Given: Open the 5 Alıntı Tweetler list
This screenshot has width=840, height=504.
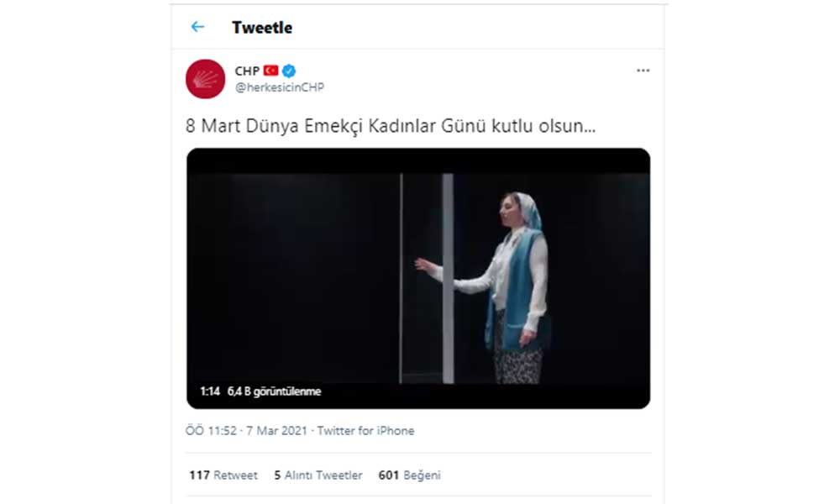Looking at the screenshot, I should pyautogui.click(x=318, y=475).
